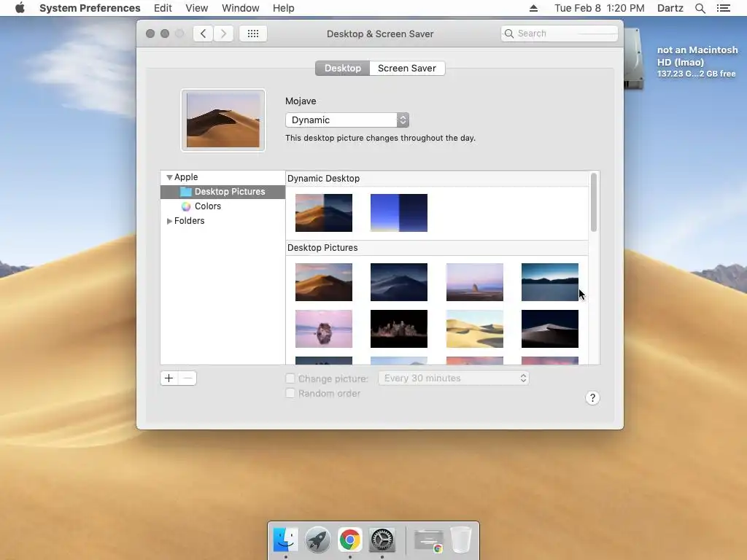747x560 pixels.
Task: Open Notification Center list icon
Action: tap(723, 8)
